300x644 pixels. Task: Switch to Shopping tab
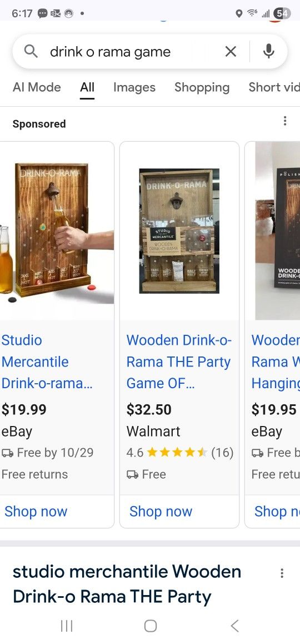tap(202, 87)
